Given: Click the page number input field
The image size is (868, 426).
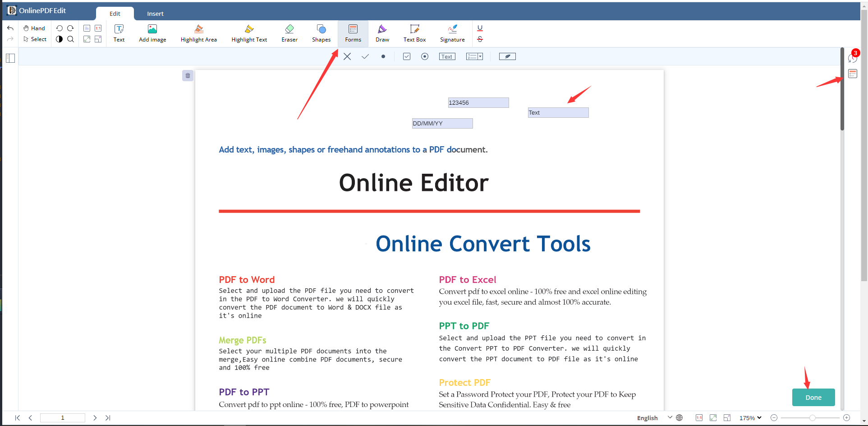Looking at the screenshot, I should 62,417.
